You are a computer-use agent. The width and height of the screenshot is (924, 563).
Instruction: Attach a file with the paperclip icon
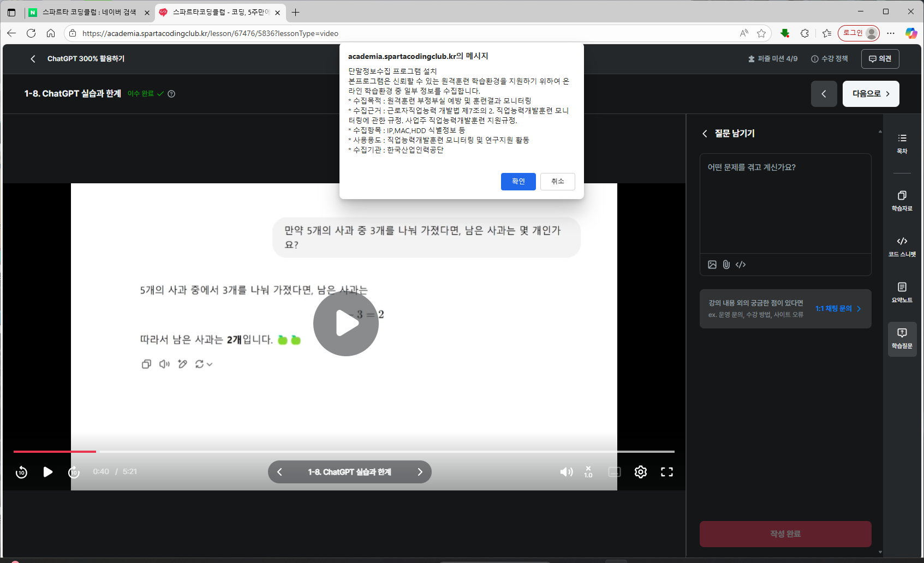point(726,265)
